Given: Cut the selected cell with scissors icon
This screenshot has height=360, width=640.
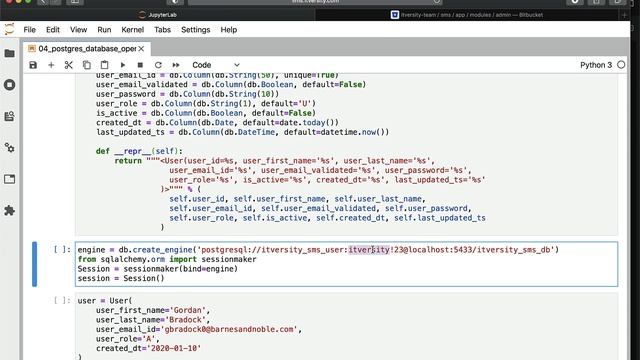Looking at the screenshot, I should coord(69,65).
